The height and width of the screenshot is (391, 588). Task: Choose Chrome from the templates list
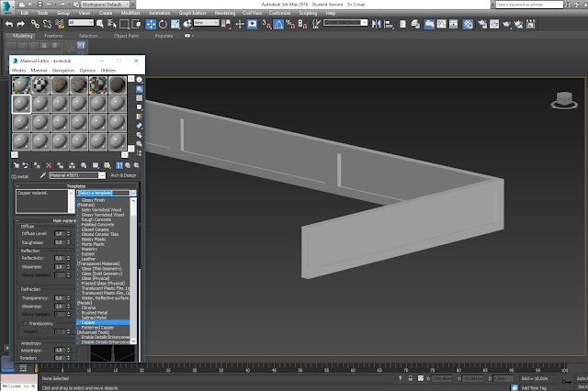pos(89,308)
